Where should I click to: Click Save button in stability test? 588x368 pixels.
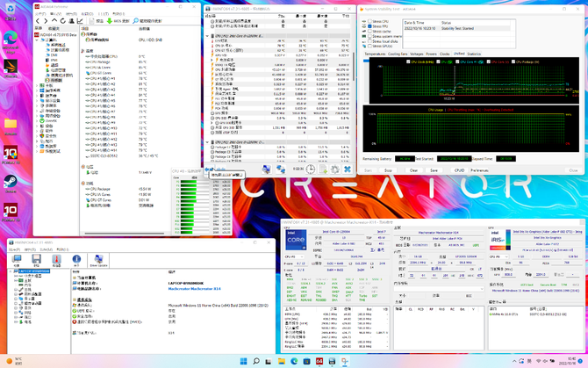pyautogui.click(x=434, y=170)
